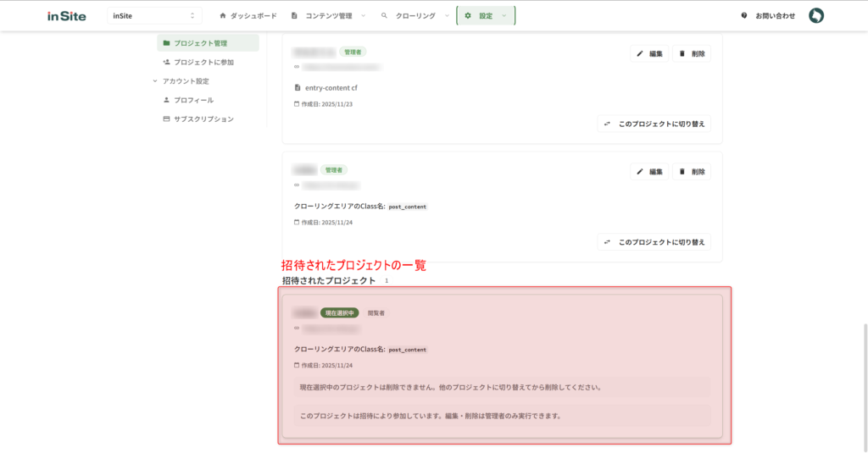Click the 作成日: 2025/11/23 text
868x453 pixels.
click(327, 104)
